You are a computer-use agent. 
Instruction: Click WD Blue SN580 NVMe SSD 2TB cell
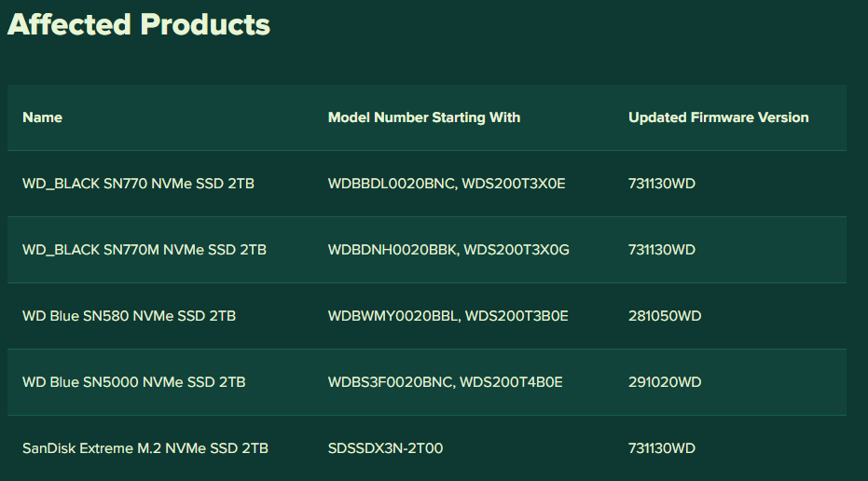129,316
